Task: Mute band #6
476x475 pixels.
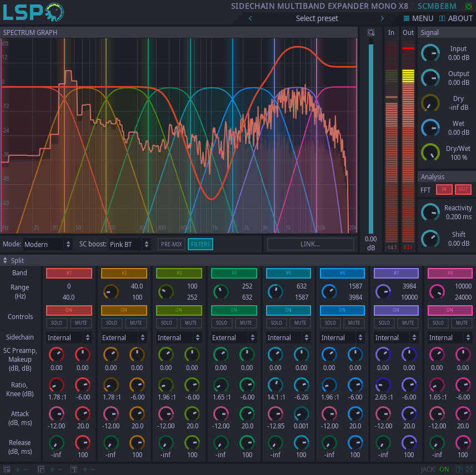Action: (353, 322)
